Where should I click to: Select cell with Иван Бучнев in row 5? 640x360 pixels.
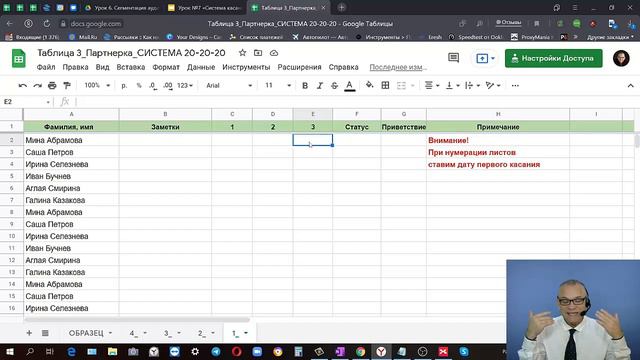tap(71, 176)
